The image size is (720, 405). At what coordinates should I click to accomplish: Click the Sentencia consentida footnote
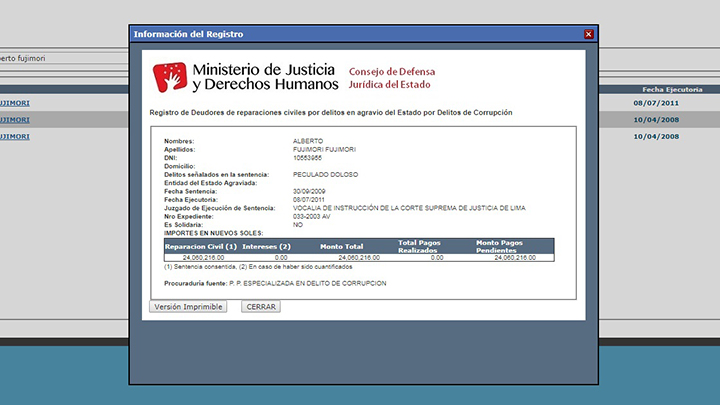[258, 267]
